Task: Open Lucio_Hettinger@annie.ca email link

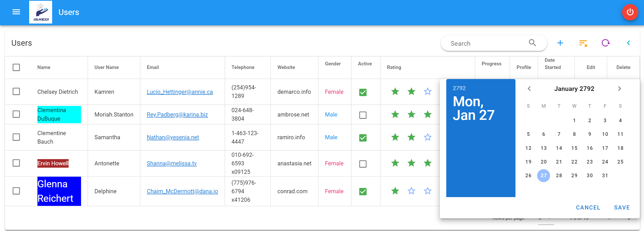Action: pos(180,92)
